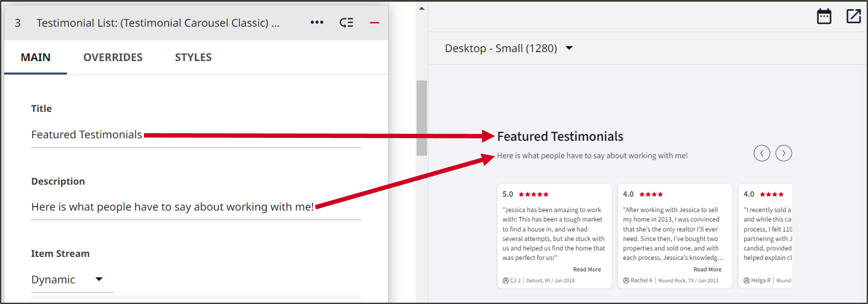Click the five-star rating on first card
Image resolution: width=868 pixels, height=304 pixels.
[x=533, y=194]
